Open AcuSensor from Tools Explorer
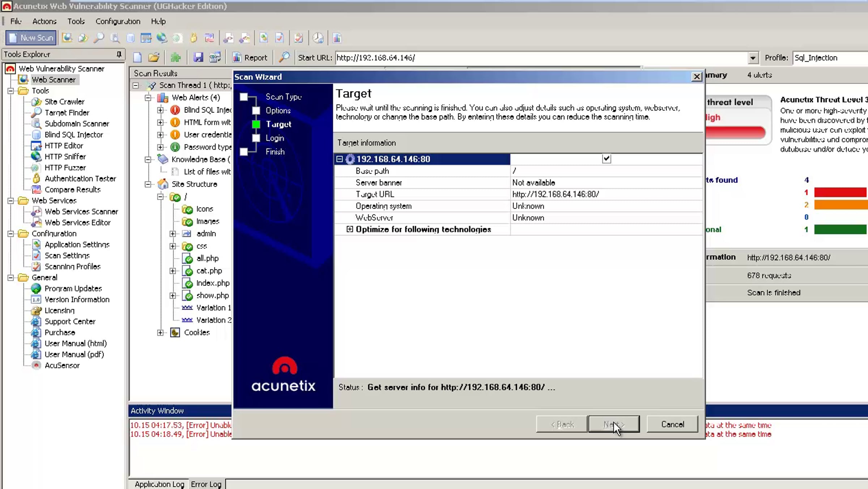Image resolution: width=868 pixels, height=489 pixels. 62,365
